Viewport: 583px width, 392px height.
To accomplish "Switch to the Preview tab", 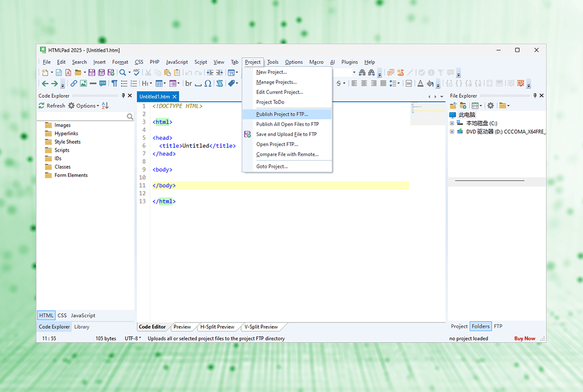I will (182, 327).
